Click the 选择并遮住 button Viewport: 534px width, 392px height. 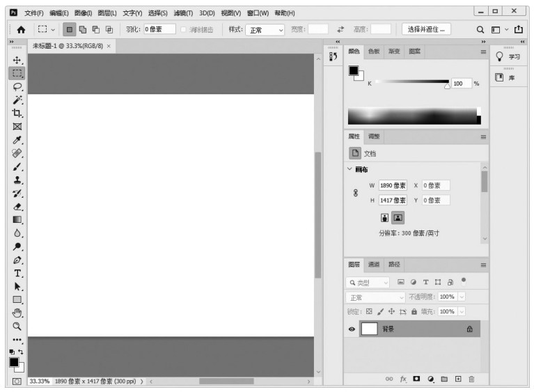coord(425,29)
